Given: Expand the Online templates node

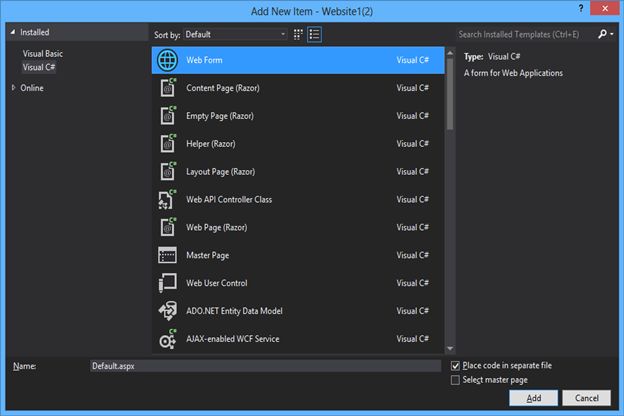Looking at the screenshot, I should [x=13, y=88].
